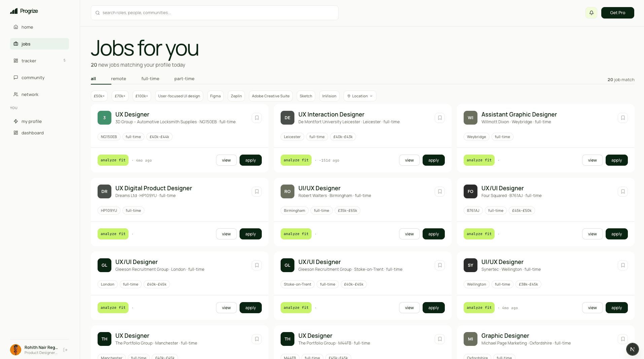Open my profile in the sidebar
The height and width of the screenshot is (359, 644).
coord(39,121)
